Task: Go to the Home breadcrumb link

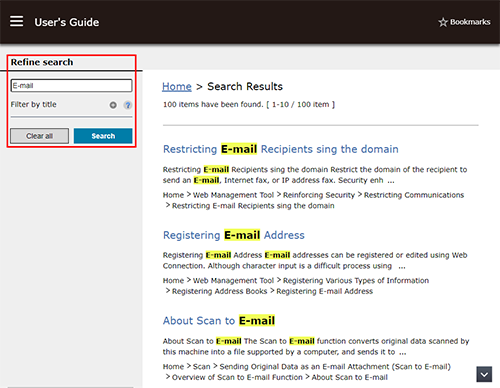Action: click(177, 87)
